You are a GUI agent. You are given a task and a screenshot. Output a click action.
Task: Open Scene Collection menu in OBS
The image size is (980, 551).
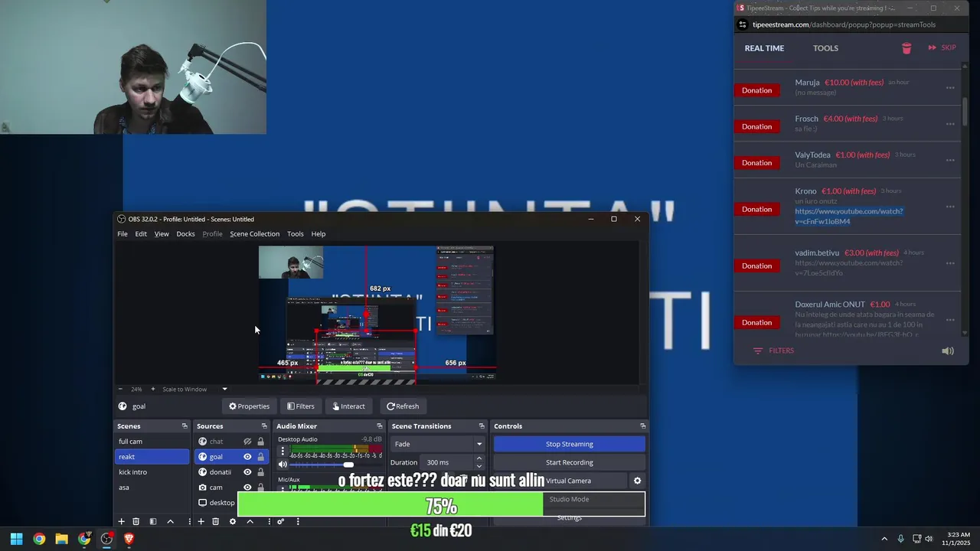[254, 234]
